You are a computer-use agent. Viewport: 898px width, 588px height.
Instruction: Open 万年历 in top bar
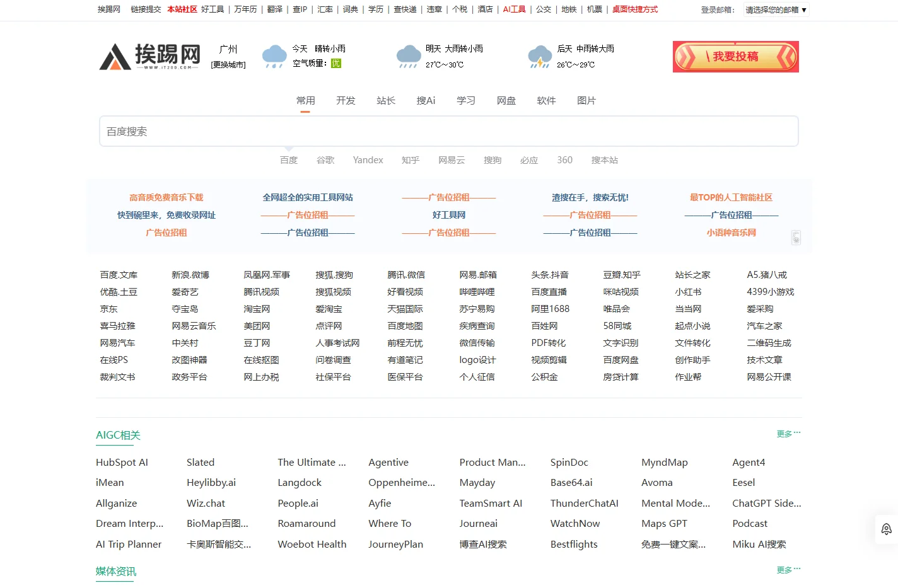[x=245, y=9]
